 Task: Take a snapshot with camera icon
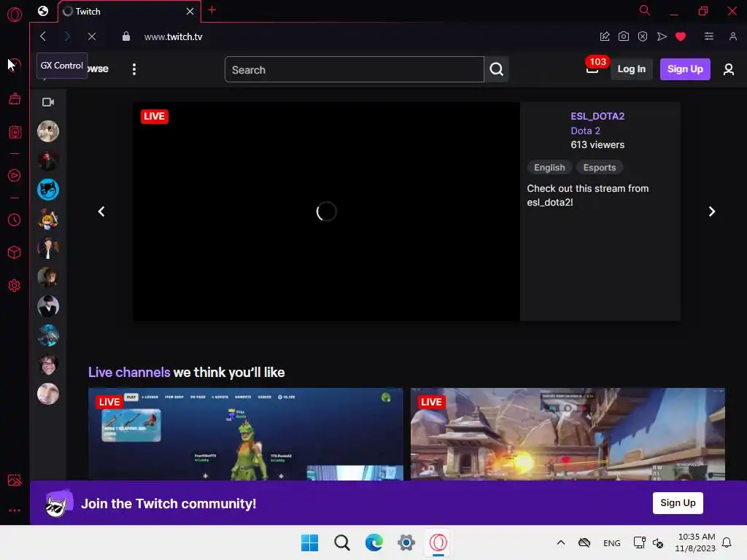tap(624, 36)
